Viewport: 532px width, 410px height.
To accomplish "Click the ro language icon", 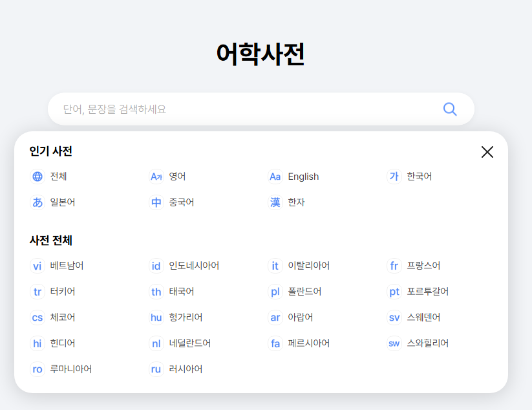I will tap(37, 369).
